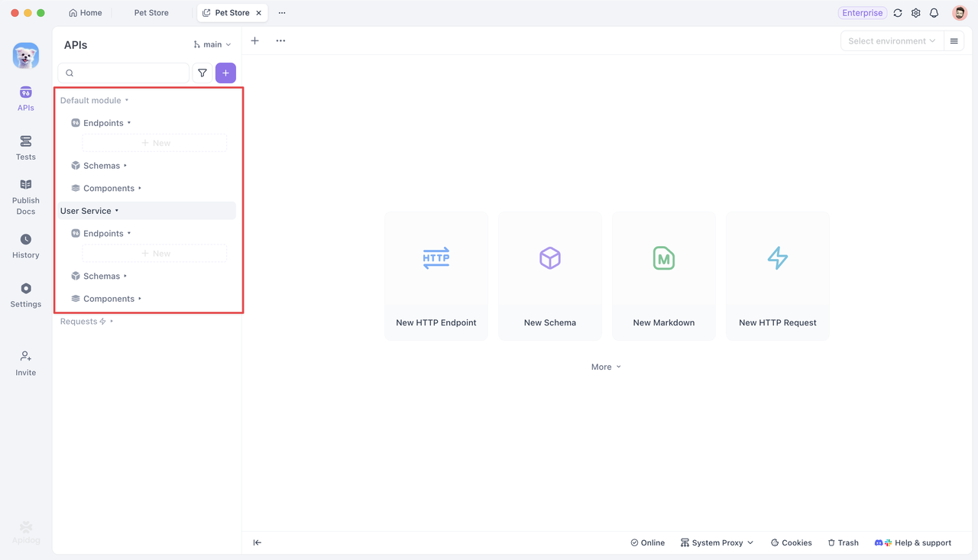978x560 pixels.
Task: Click the purple plus add button
Action: [x=225, y=73]
